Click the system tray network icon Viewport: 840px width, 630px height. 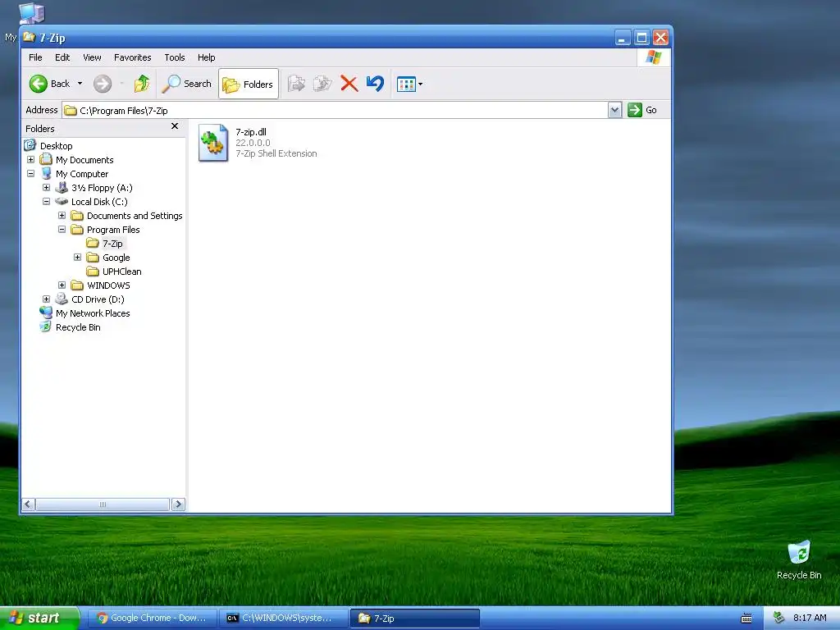[778, 618]
